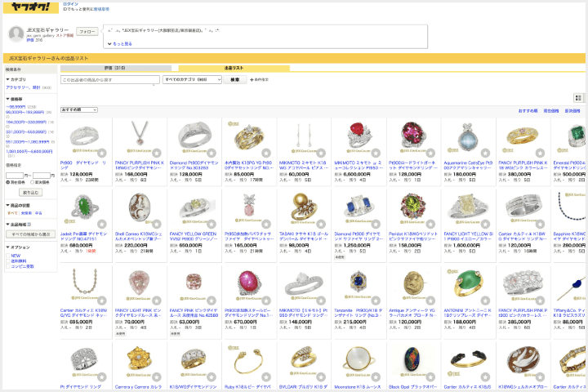Viewport: 588px width, 392px height.
Task: Expand もっと見る in seller description
Action: [119, 43]
